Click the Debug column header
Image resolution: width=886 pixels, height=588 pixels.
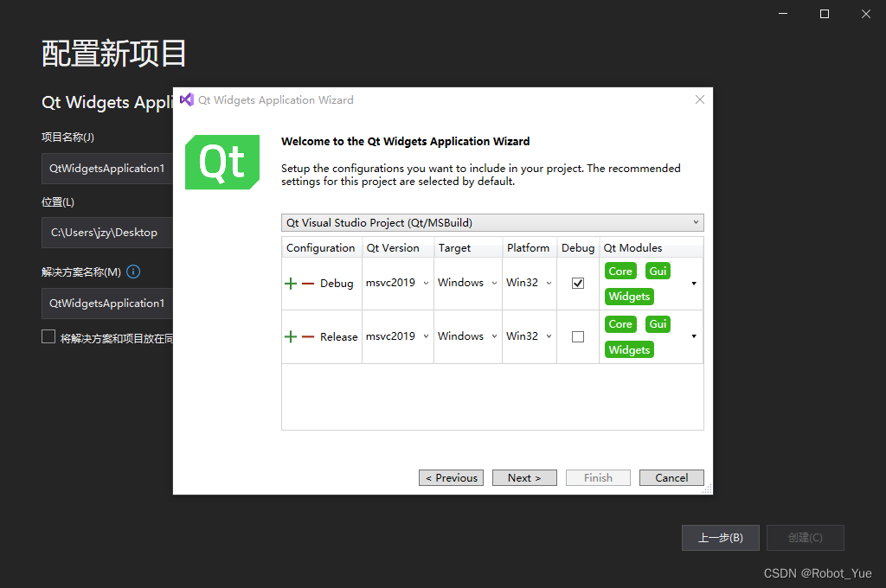coord(577,248)
